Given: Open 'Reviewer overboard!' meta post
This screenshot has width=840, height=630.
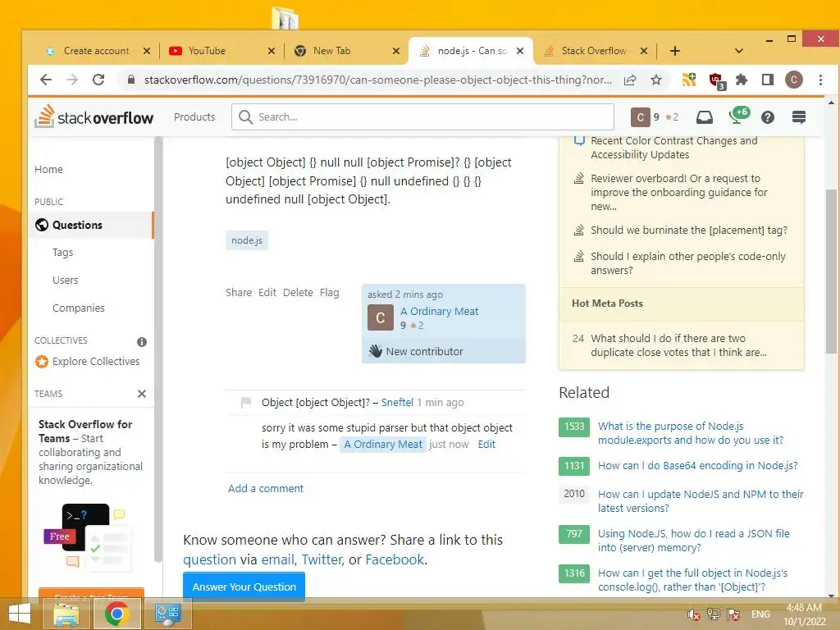Looking at the screenshot, I should [679, 192].
